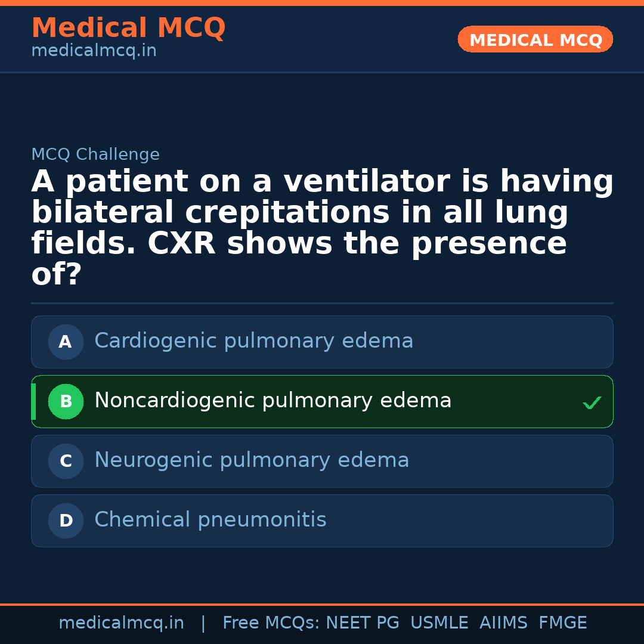
Task: Click the Medical MCQ header title
Action: (128, 28)
